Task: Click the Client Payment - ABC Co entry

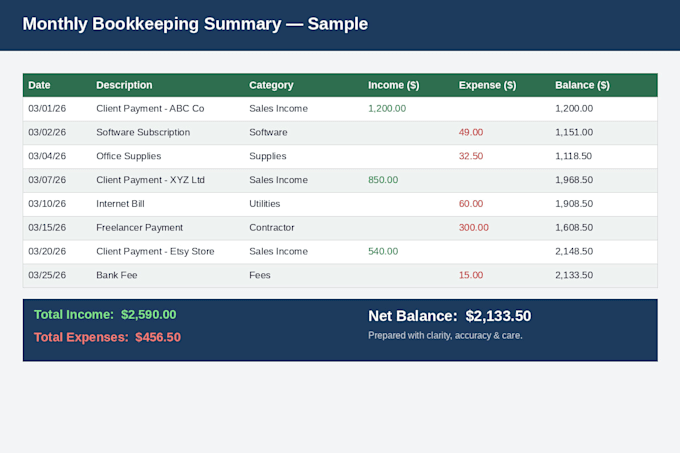Action: point(150,108)
